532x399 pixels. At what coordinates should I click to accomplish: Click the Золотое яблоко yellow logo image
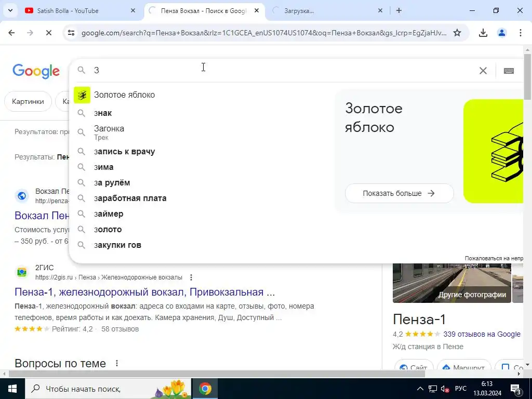(x=494, y=151)
